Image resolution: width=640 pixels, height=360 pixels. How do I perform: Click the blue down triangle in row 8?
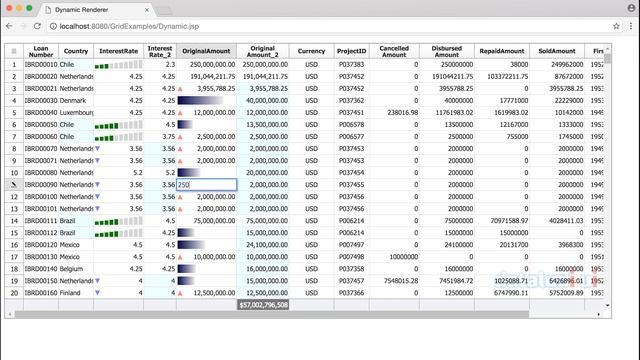98,149
